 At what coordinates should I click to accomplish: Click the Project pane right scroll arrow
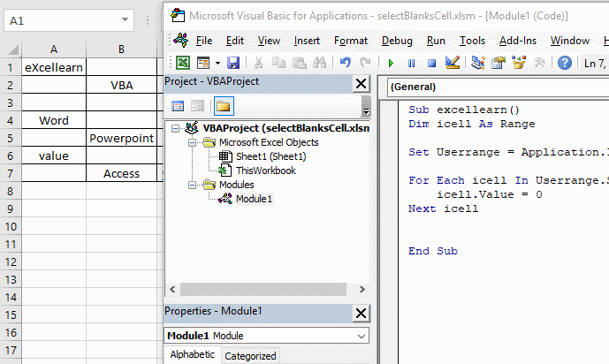(x=362, y=289)
